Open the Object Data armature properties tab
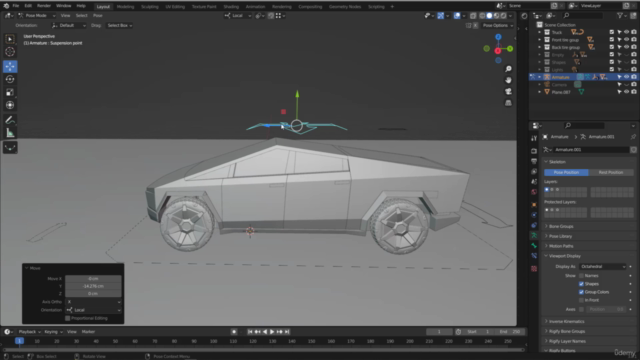 pyautogui.click(x=534, y=236)
